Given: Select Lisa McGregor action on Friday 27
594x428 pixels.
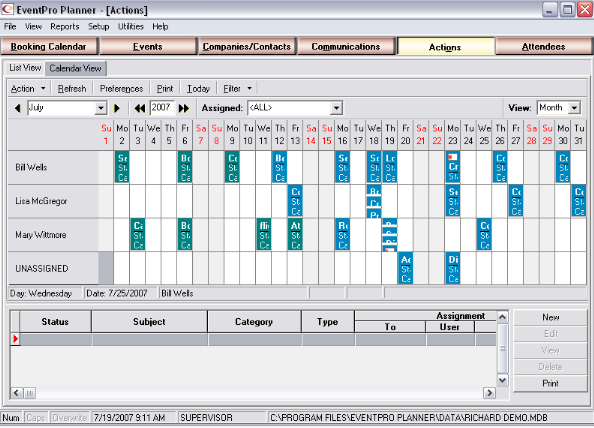Looking at the screenshot, I should coord(516,201).
